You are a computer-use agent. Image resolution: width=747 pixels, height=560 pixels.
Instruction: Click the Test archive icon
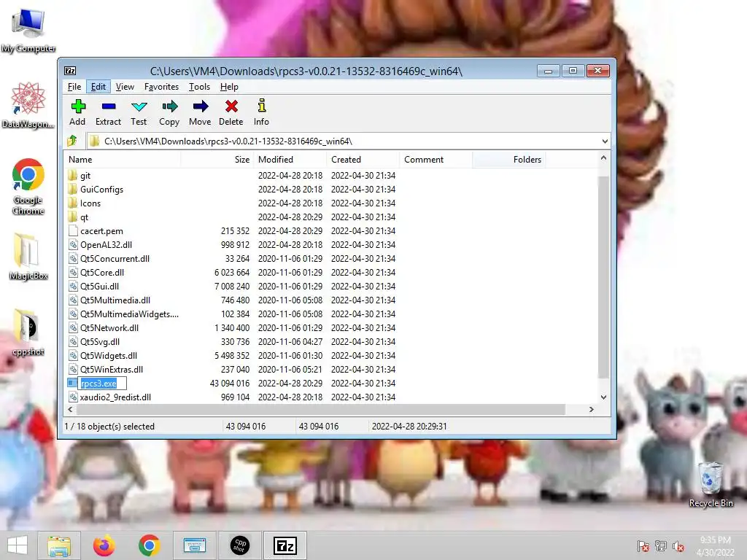pyautogui.click(x=139, y=106)
